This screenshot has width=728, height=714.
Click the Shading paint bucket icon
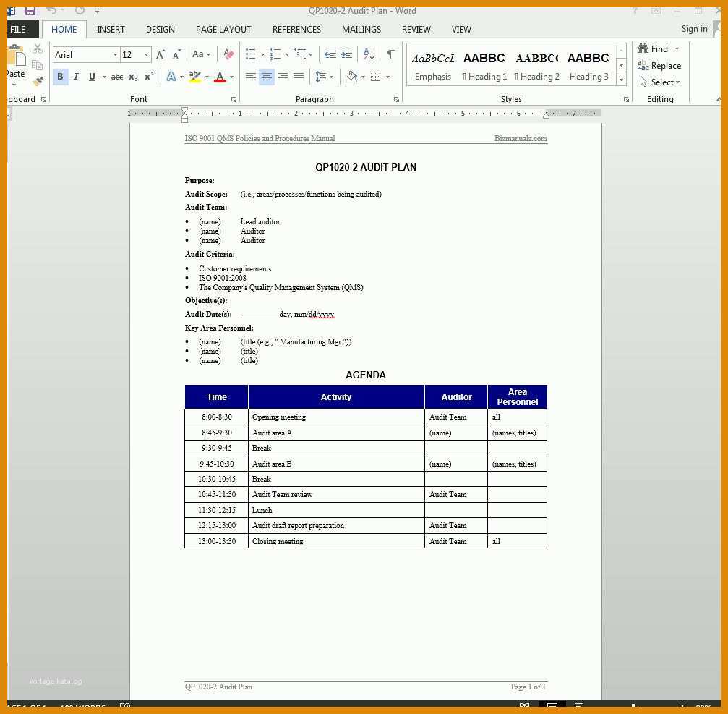tap(351, 77)
